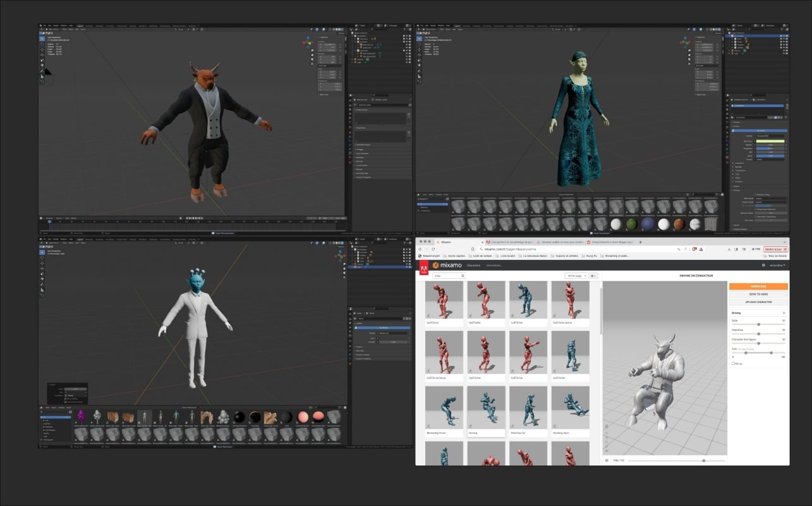Select the Move tool in blue alien Blender window
Image resolution: width=812 pixels, height=506 pixels.
coord(42,263)
